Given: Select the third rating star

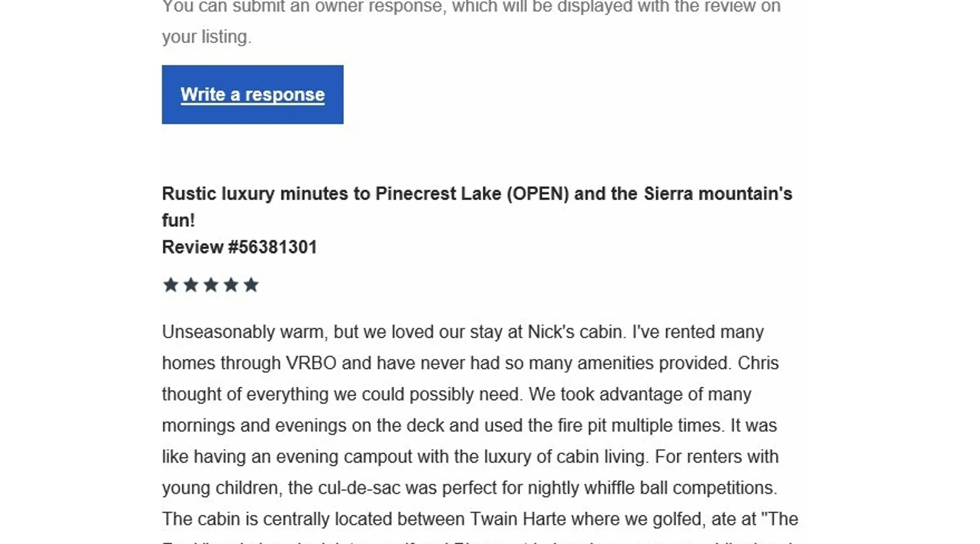Looking at the screenshot, I should 211,285.
